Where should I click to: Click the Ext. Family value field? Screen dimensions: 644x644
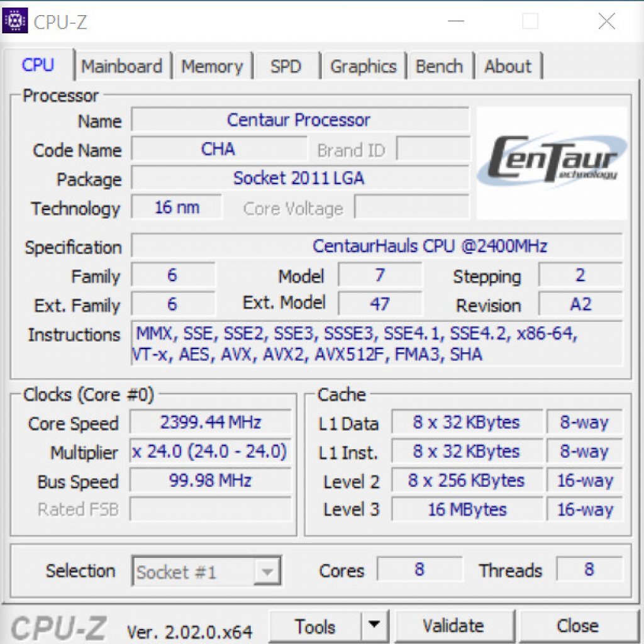[x=173, y=304]
